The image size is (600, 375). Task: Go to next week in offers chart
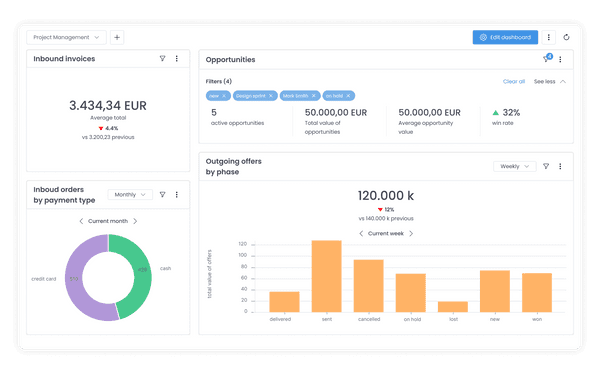coord(411,233)
